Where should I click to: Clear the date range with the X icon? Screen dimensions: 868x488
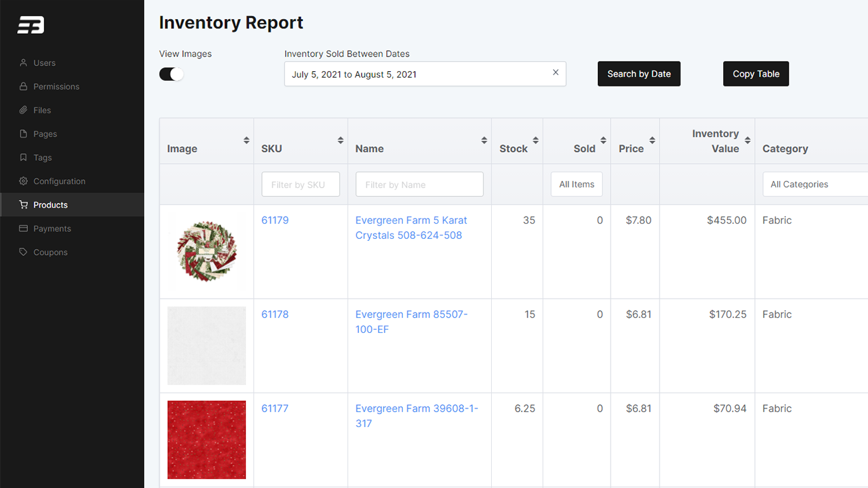(555, 72)
